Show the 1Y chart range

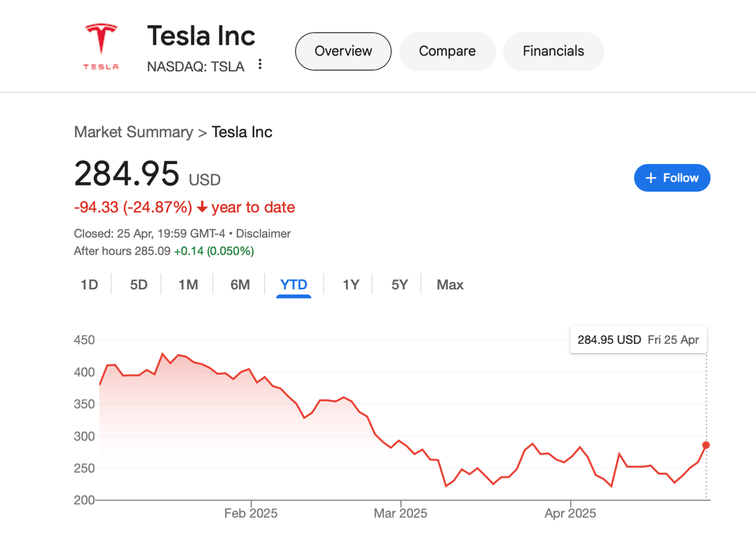pos(350,284)
